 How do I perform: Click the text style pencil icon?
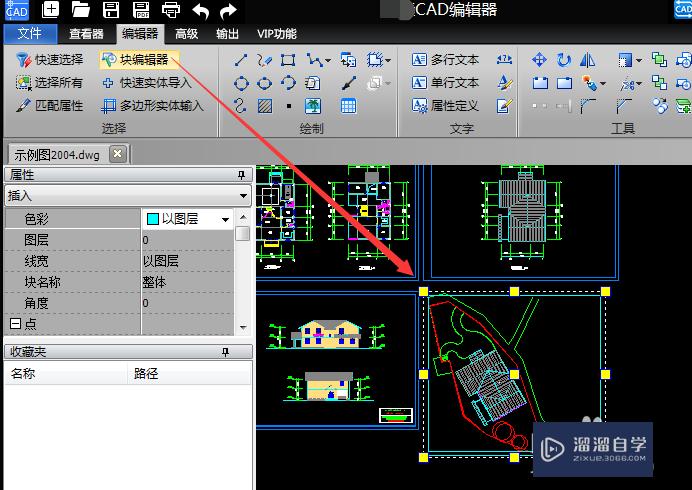pos(504,83)
